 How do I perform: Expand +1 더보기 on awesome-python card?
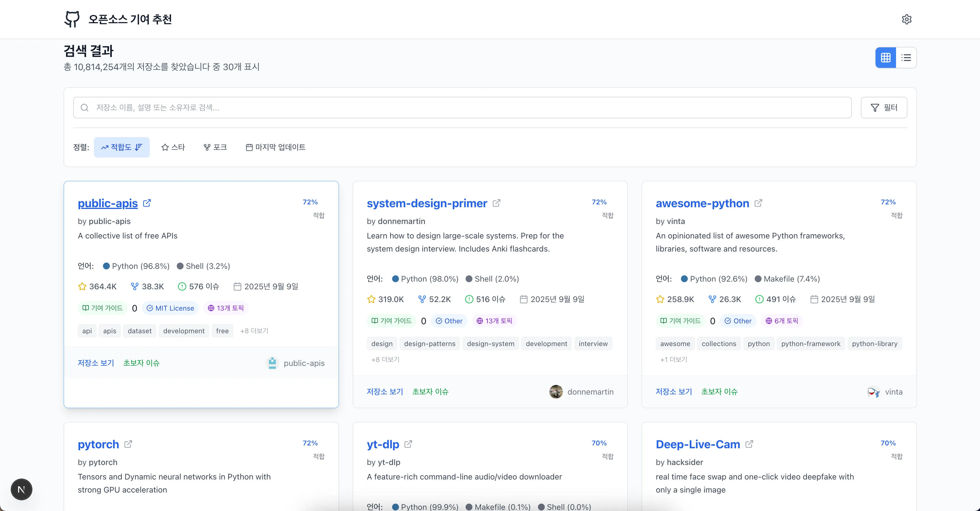tap(673, 359)
